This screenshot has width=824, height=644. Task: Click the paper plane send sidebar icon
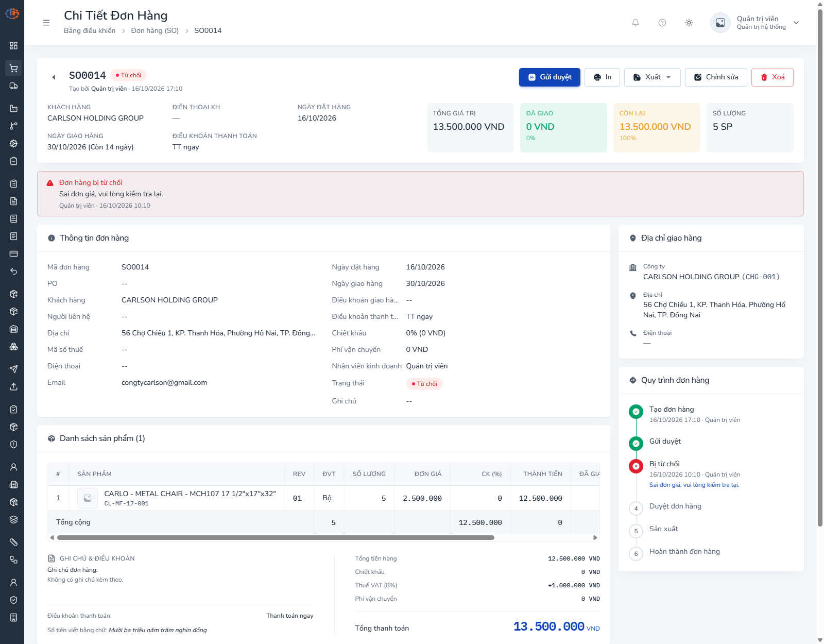(x=13, y=369)
